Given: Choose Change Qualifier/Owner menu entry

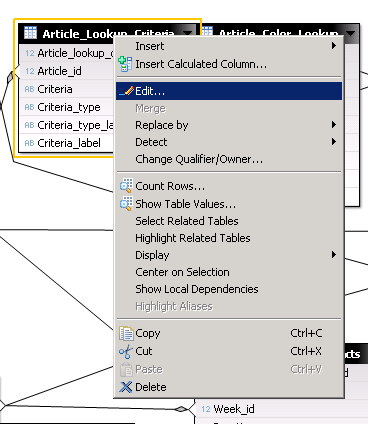Looking at the screenshot, I should [x=199, y=159].
